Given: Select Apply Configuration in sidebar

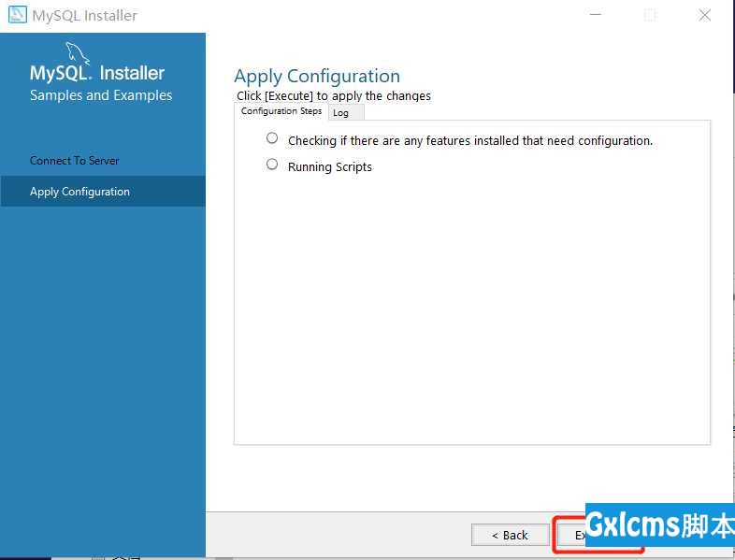Looking at the screenshot, I should (x=103, y=192).
